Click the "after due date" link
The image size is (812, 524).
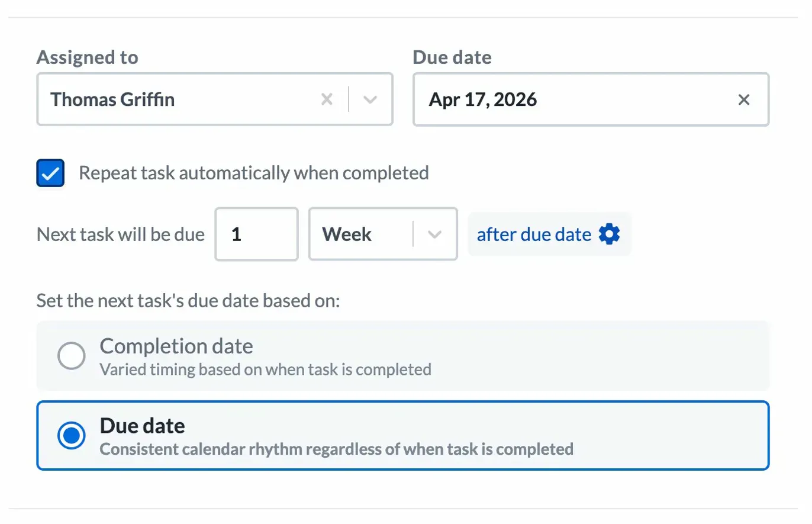[x=534, y=234]
